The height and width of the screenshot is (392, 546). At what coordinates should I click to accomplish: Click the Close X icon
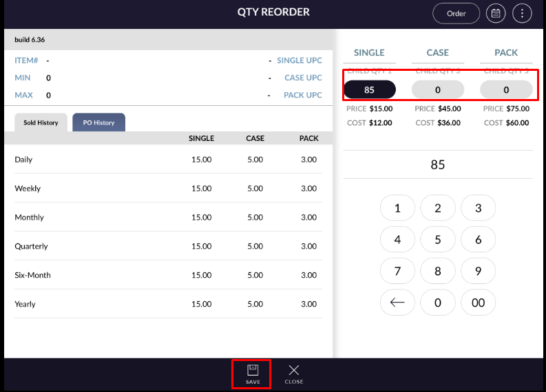pos(294,370)
